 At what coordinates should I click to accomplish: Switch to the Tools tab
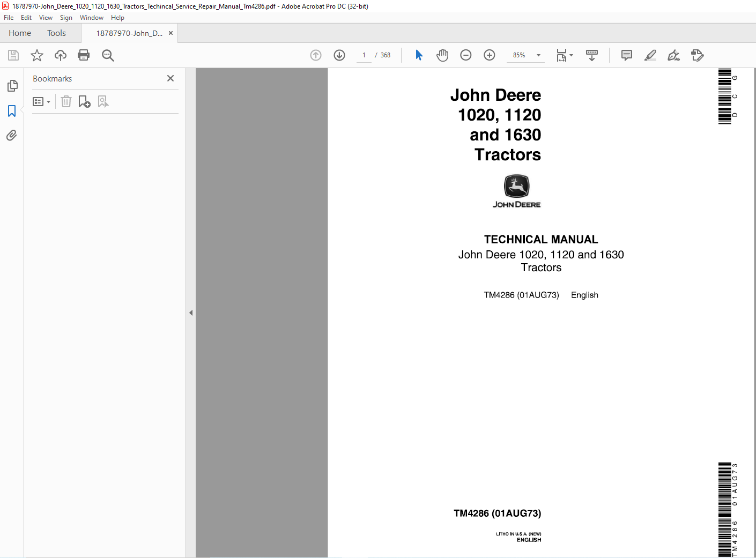point(56,33)
